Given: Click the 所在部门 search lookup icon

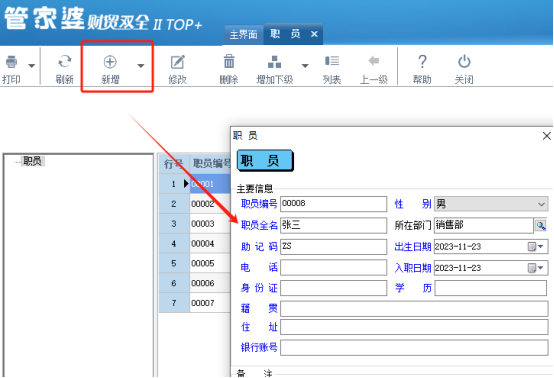Looking at the screenshot, I should 541,225.
